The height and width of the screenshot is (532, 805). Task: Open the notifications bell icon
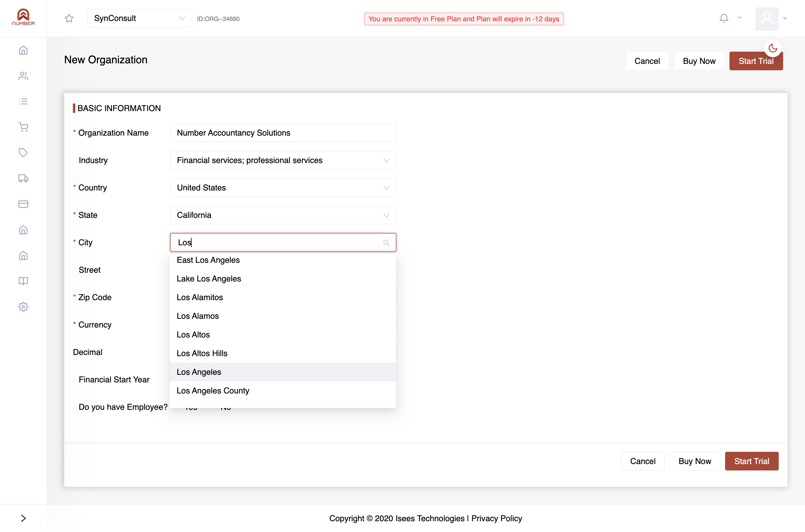pos(724,18)
